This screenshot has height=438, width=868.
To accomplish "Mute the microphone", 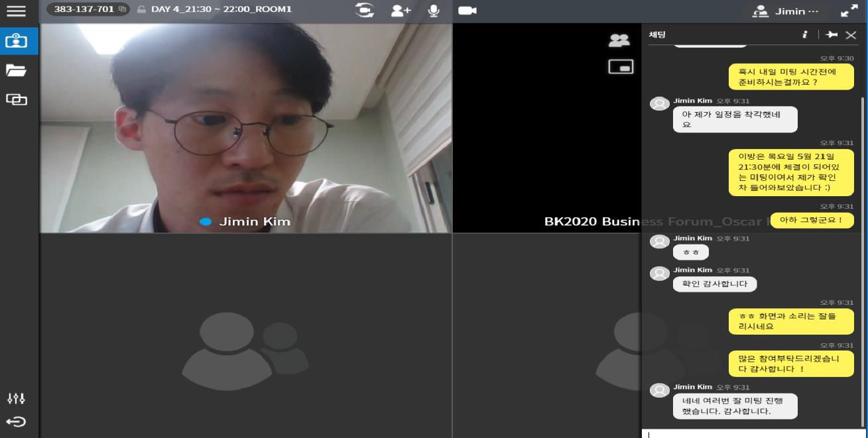I will [x=434, y=11].
